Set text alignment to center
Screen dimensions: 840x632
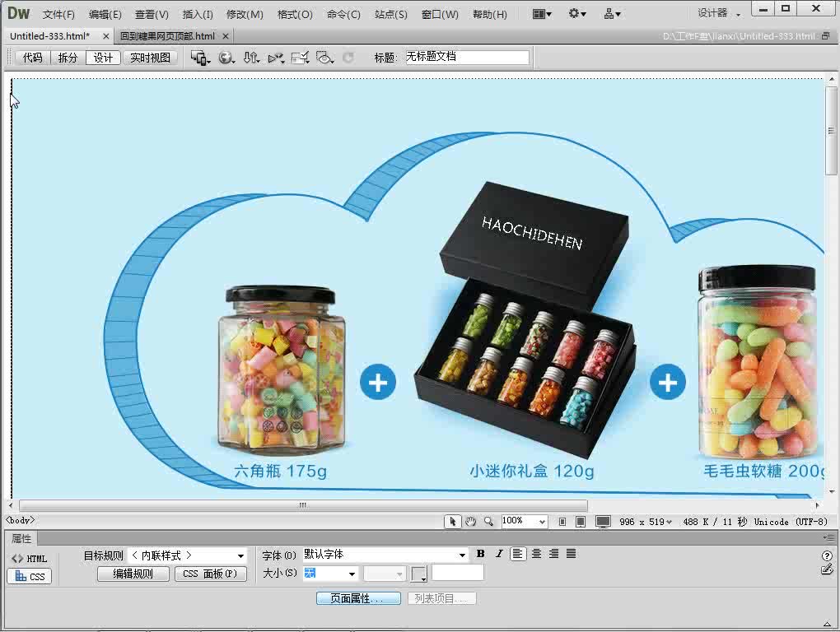[536, 554]
